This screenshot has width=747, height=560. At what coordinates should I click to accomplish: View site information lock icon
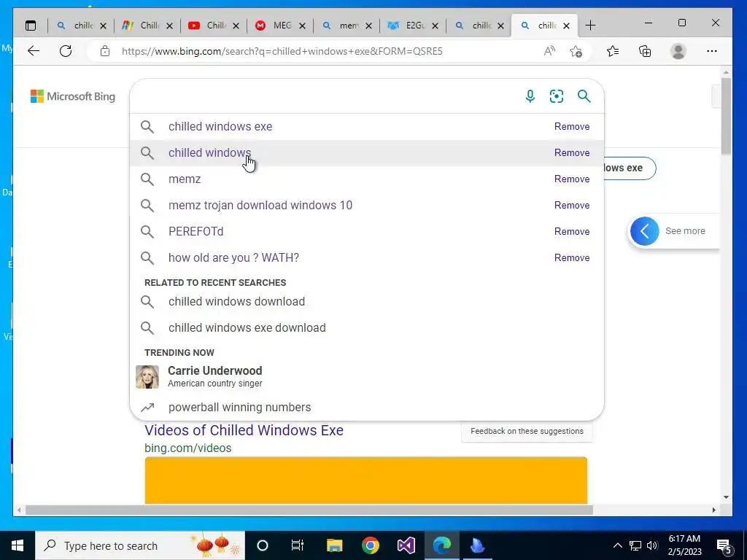click(x=105, y=51)
